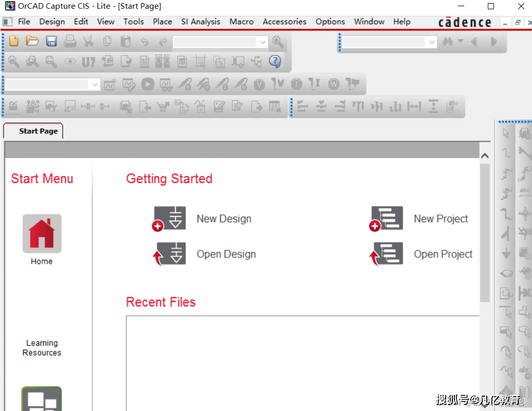Viewport: 532px width, 411px height.
Task: Open the part search dropdown arrow
Action: click(263, 42)
